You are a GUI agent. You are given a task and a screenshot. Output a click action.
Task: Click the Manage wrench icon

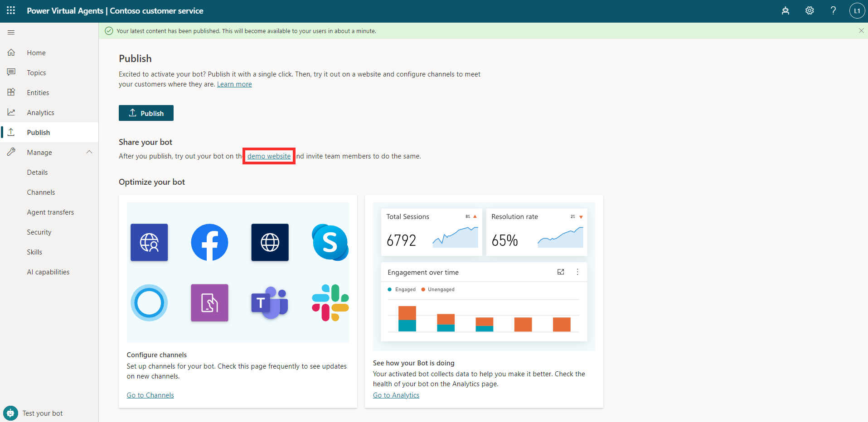pos(11,152)
